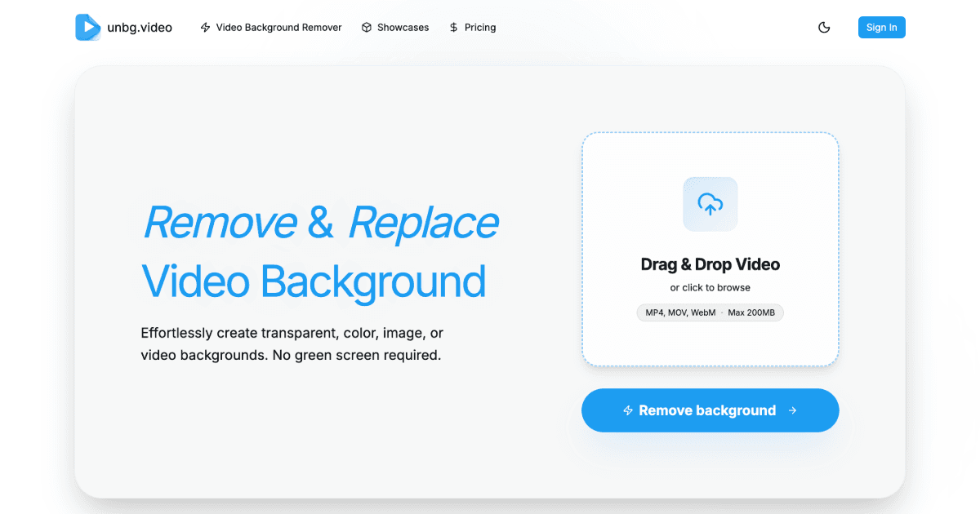This screenshot has width=980, height=514.
Task: Click the Max 200MB label
Action: [751, 312]
